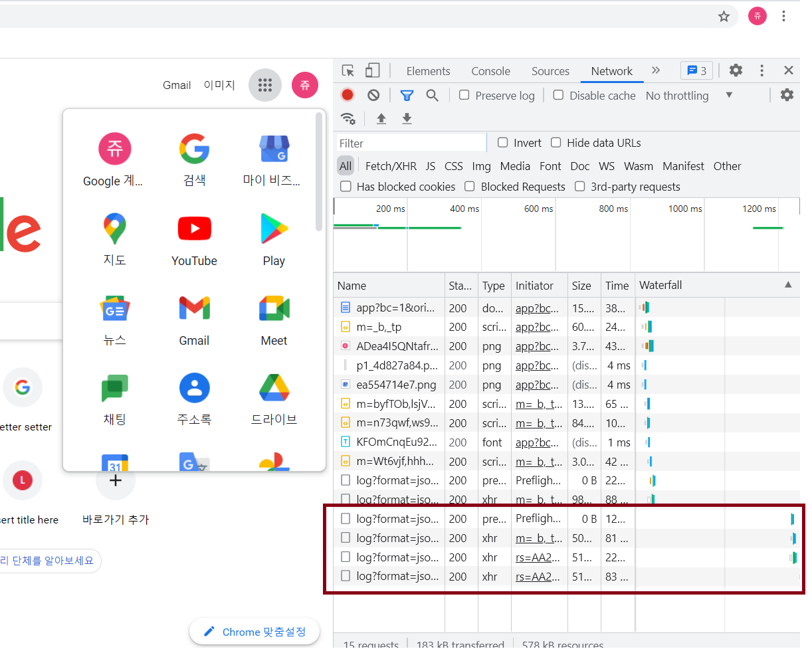Screen dimensions: 812x659
Task: Open the Gmail link on page header
Action: tap(177, 85)
